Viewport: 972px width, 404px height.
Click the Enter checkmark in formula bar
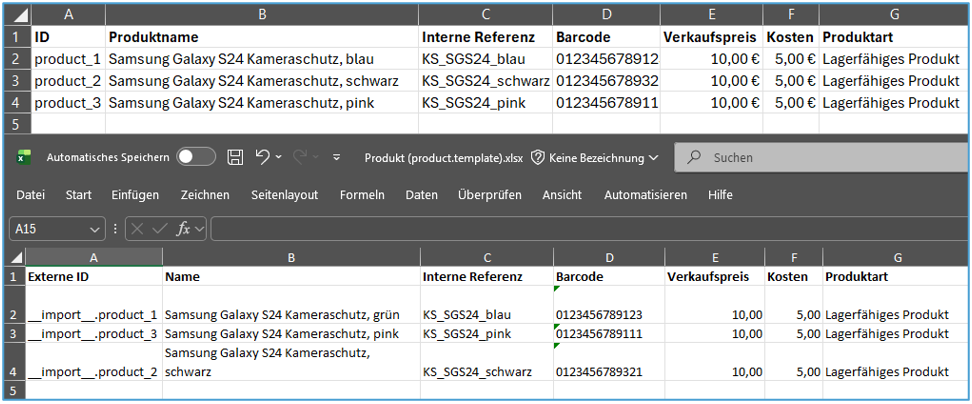[x=160, y=229]
